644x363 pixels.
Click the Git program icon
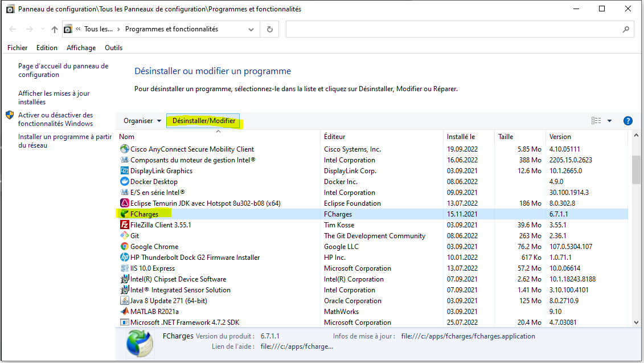(125, 235)
